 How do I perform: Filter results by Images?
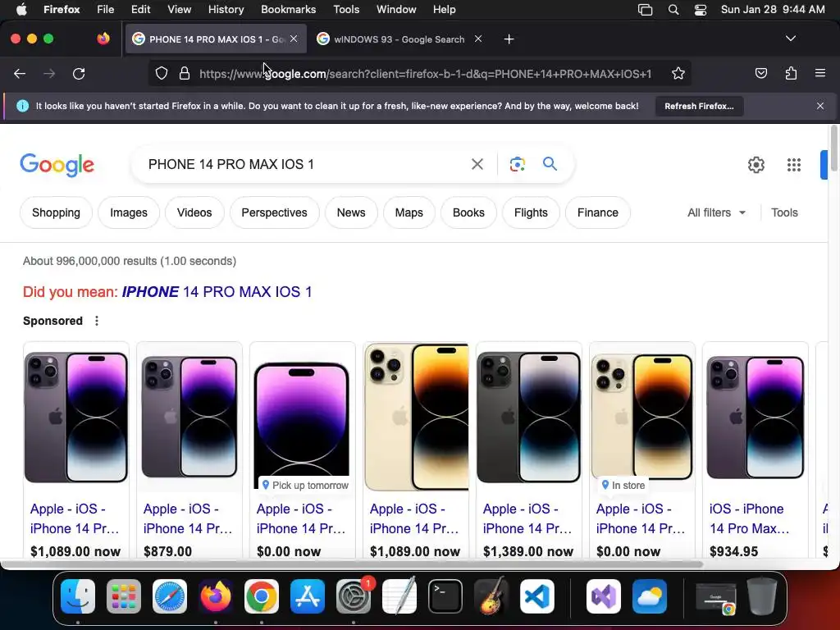click(129, 212)
